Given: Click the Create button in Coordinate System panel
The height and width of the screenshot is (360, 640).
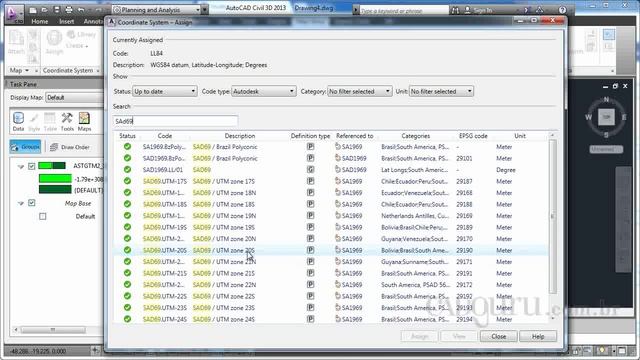Looking at the screenshot, I should click(76, 45).
